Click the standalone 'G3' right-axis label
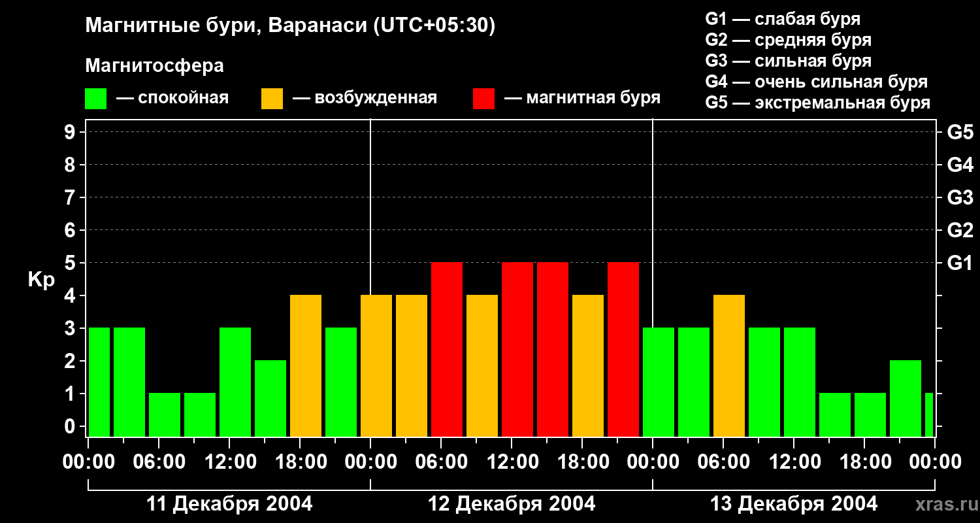Screen dimensions: 980x523 (960, 197)
